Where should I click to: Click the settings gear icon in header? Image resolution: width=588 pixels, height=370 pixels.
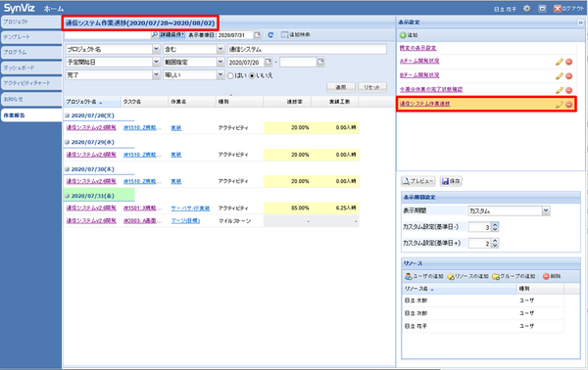[527, 8]
